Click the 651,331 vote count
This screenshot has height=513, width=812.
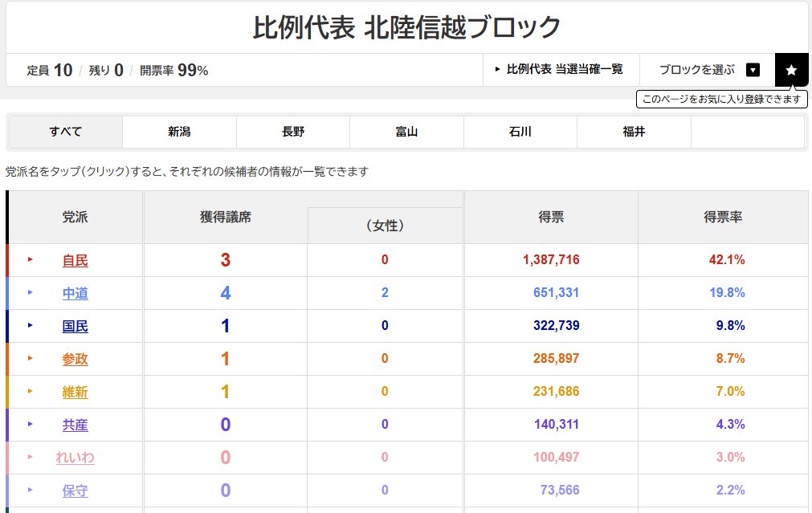coord(556,292)
